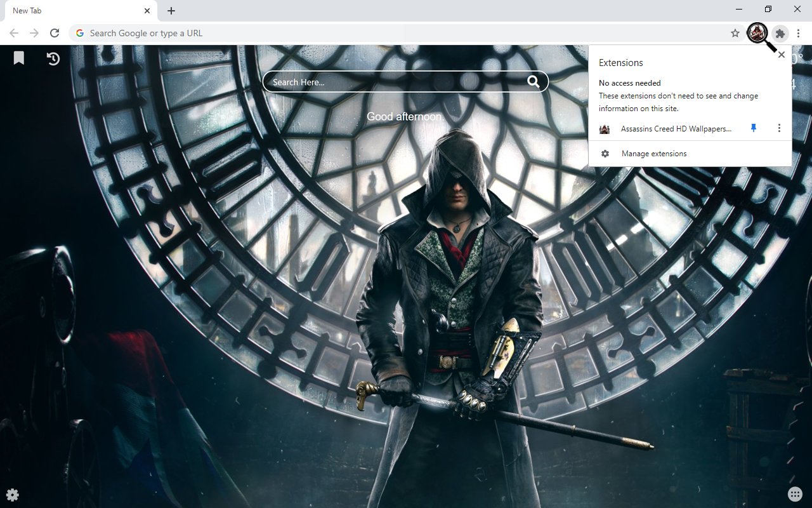Click the 'Good afternoon.' greeting text
The image size is (812, 508).
point(406,117)
